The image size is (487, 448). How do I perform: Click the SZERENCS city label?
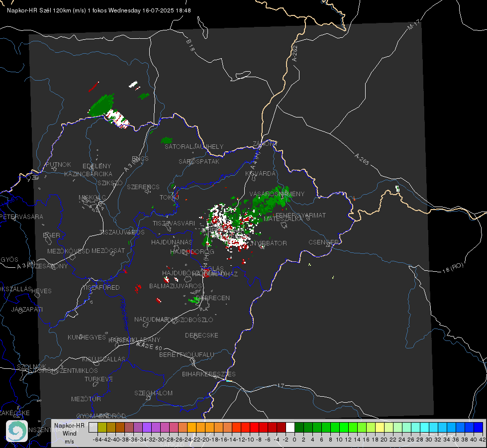[143, 187]
